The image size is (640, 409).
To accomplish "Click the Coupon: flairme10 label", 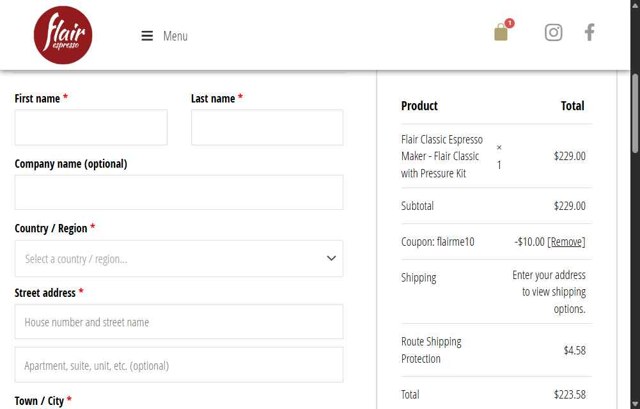I will click(438, 242).
